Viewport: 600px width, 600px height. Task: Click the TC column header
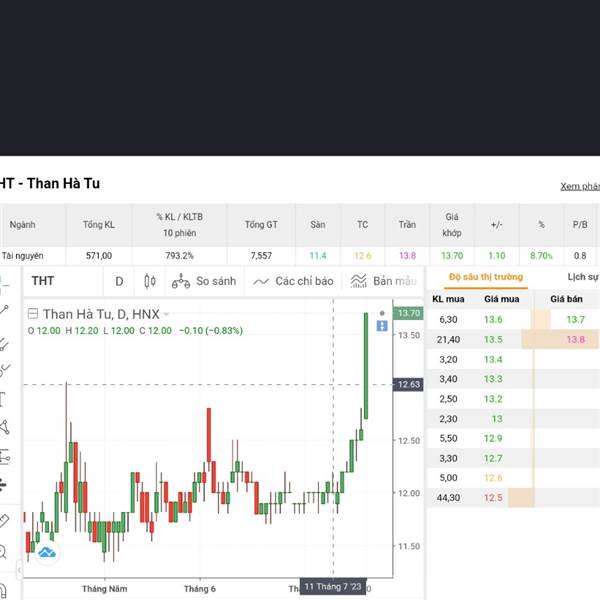coord(362,225)
